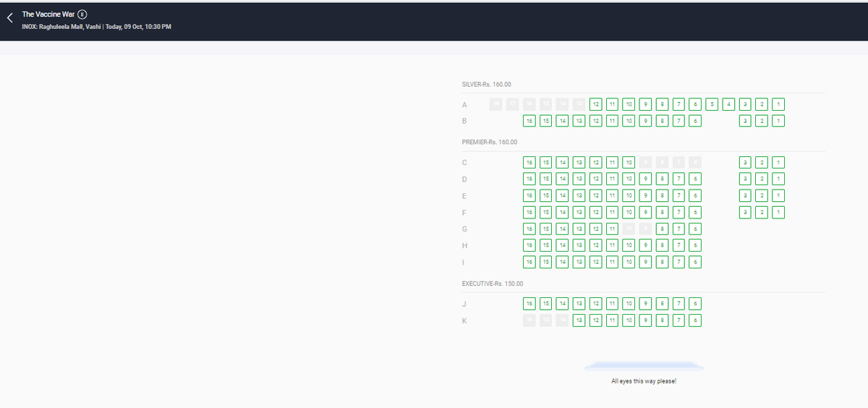Select seat 6 in row D
868x408 pixels.
pyautogui.click(x=695, y=179)
